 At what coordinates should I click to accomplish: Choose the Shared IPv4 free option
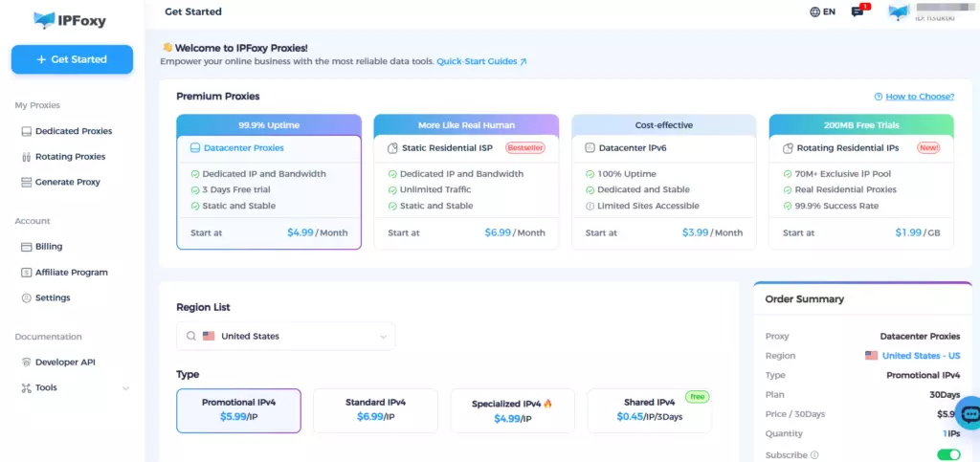649,409
